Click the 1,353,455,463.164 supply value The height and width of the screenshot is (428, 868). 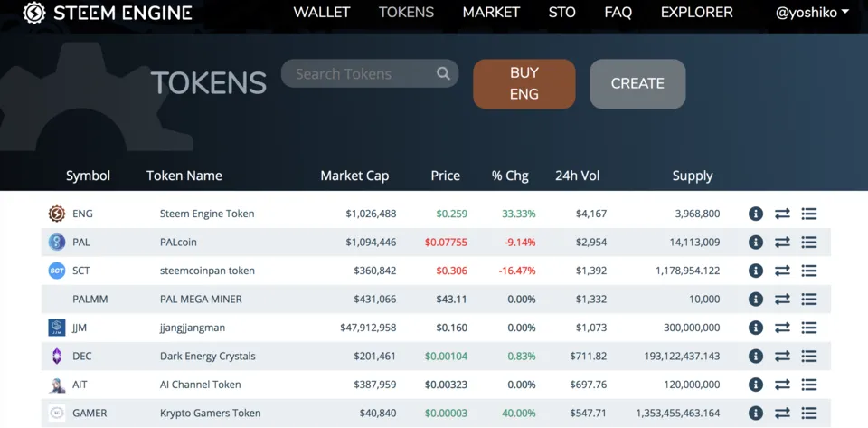[x=678, y=413]
